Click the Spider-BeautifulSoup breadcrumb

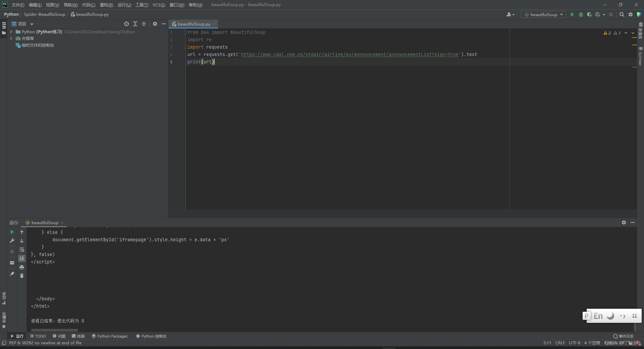coord(45,14)
